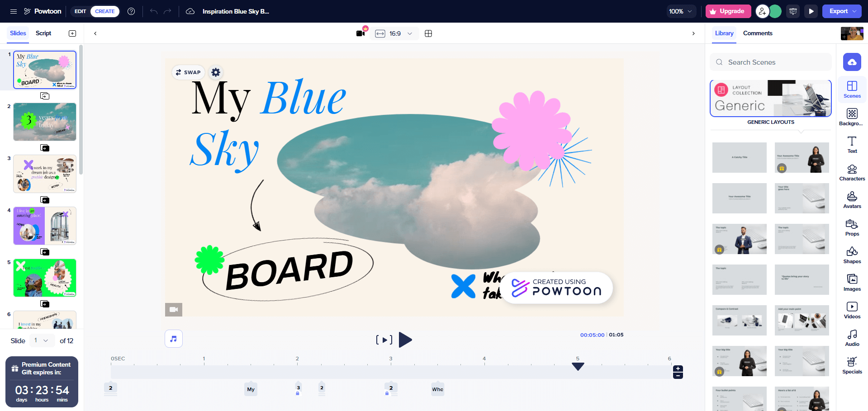Open the slide number dropdown
Viewport: 868px width, 411px height.
point(41,340)
